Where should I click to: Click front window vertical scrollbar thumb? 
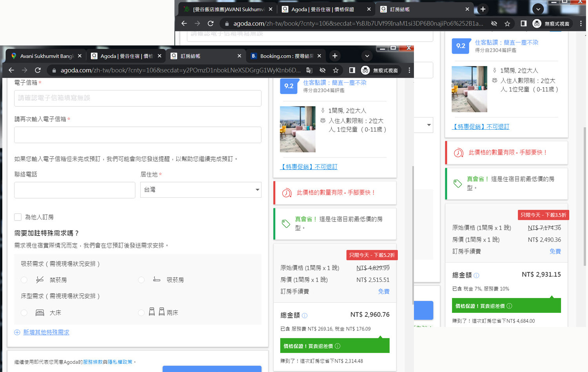pyautogui.click(x=413, y=235)
